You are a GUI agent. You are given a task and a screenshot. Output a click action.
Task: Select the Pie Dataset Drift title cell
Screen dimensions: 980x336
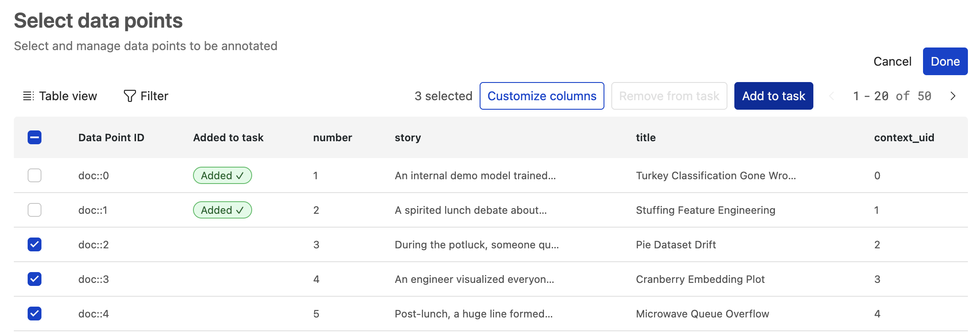click(x=676, y=244)
